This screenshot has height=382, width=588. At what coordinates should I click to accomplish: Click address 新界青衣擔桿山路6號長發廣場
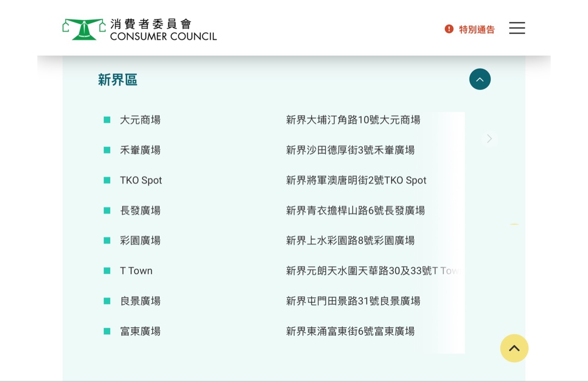[356, 211]
